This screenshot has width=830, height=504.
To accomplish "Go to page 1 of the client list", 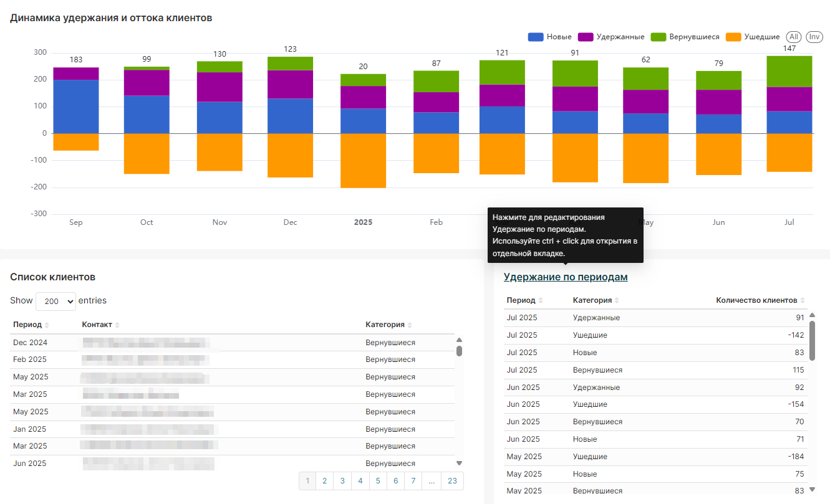I will click(307, 481).
